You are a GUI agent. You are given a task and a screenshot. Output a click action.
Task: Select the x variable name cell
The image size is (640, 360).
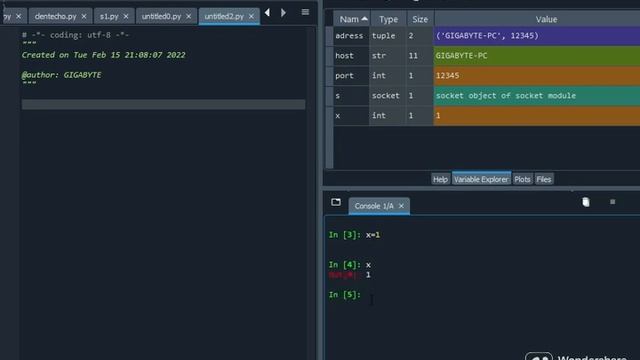point(351,116)
